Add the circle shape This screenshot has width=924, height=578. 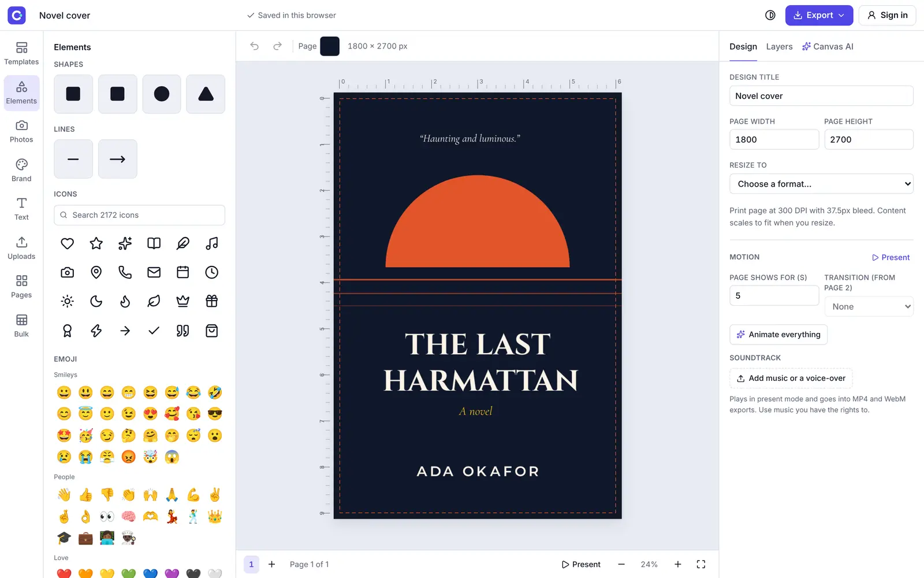[x=162, y=94]
